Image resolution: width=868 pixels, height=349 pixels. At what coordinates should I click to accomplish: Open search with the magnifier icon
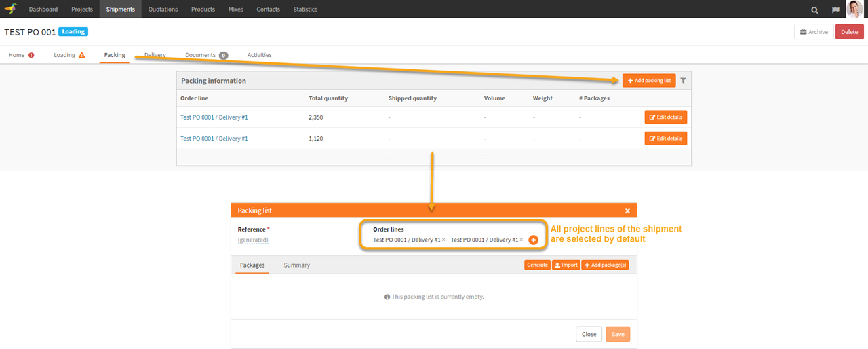pos(814,10)
